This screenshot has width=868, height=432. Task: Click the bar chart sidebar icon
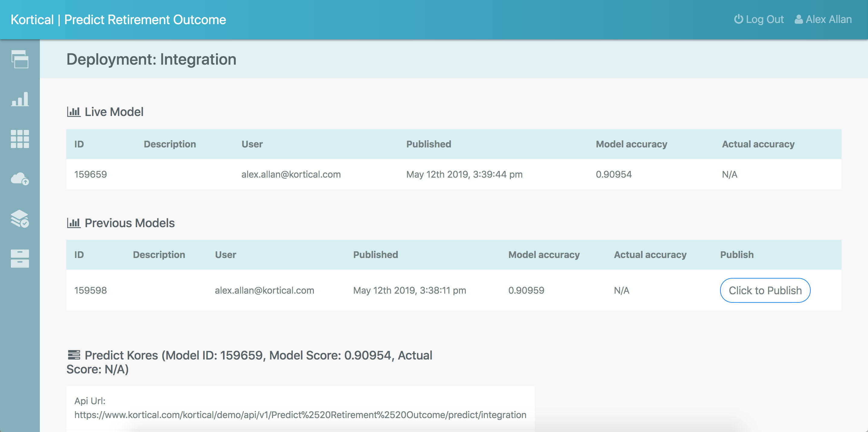coord(20,99)
